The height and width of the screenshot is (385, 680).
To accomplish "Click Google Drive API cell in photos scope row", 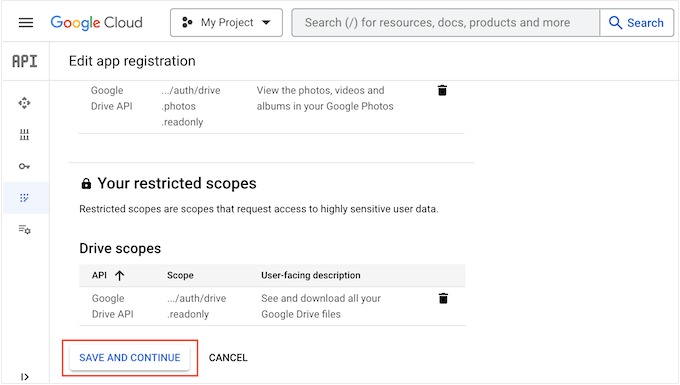I will pos(111,98).
